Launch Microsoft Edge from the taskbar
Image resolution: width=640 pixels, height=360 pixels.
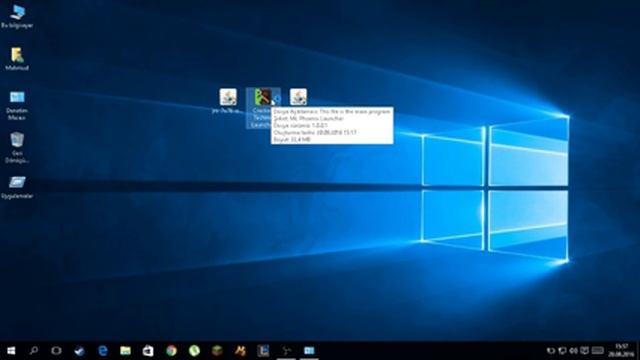(x=102, y=351)
